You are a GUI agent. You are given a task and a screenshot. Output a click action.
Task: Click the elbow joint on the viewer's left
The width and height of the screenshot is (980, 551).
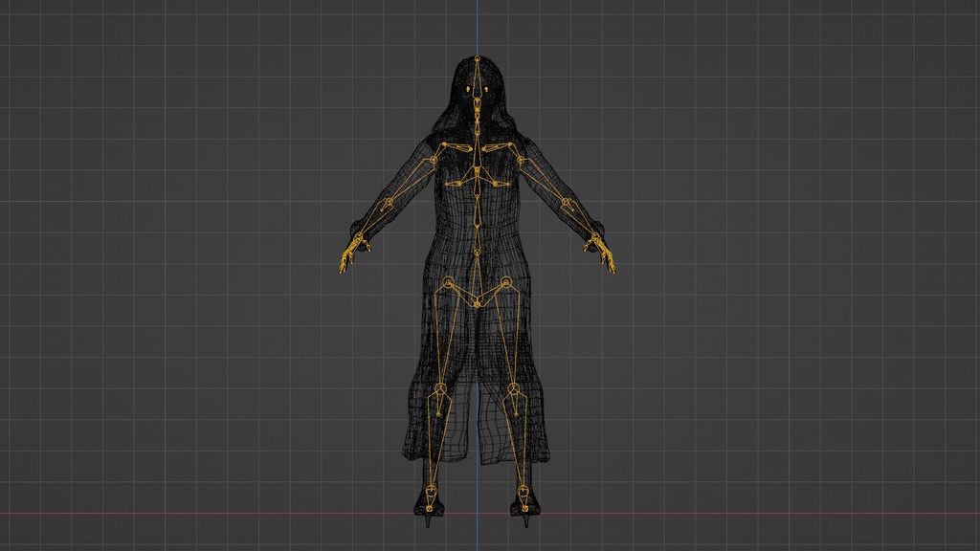(388, 203)
